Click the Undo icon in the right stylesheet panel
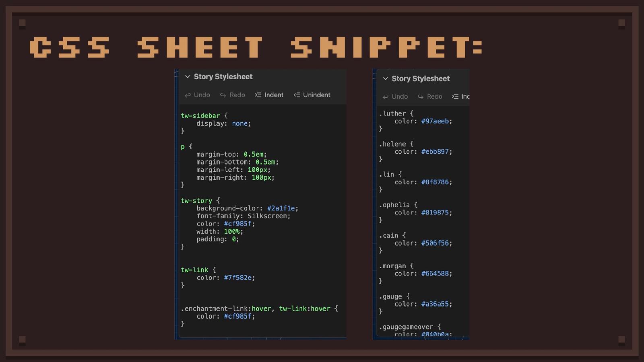The width and height of the screenshot is (644, 362). (385, 97)
